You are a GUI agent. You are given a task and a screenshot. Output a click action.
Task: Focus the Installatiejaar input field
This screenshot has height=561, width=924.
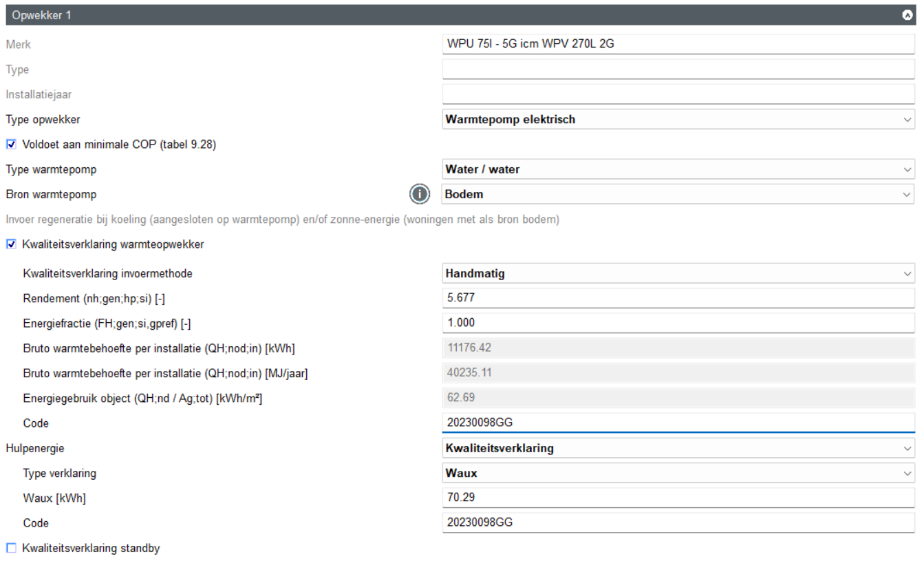point(678,94)
